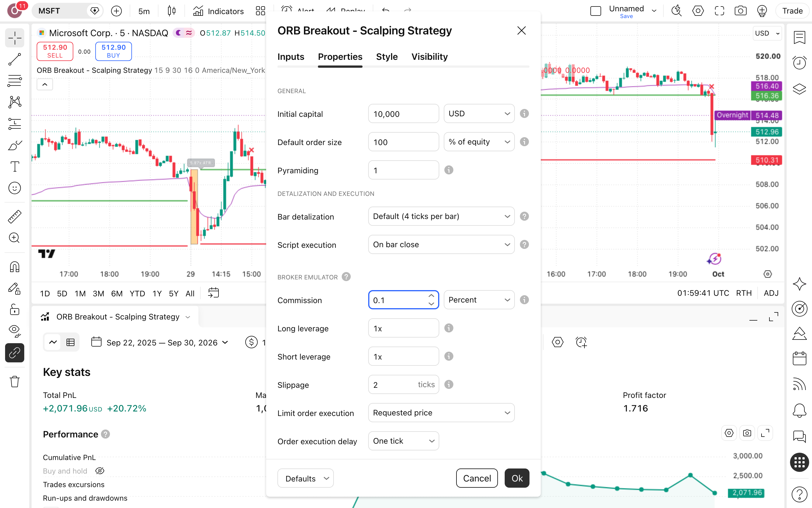Click the Initial capital input field
Viewport: 812px width, 508px height.
coord(403,113)
